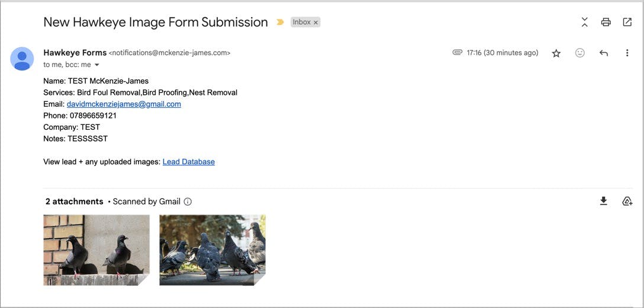Show recipient details dropdown arrow
This screenshot has height=308, width=644.
click(x=97, y=65)
